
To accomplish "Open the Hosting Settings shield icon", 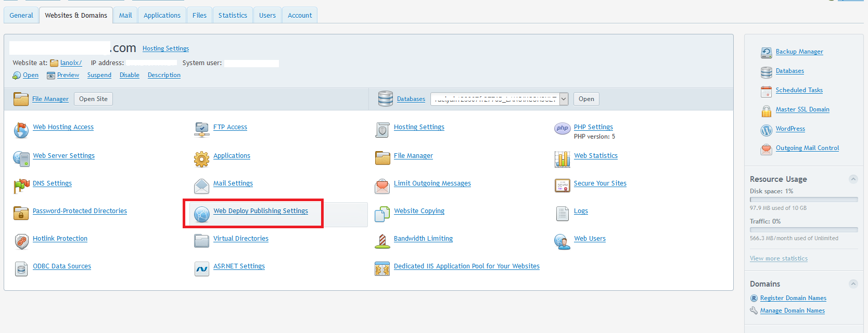I will tap(382, 130).
